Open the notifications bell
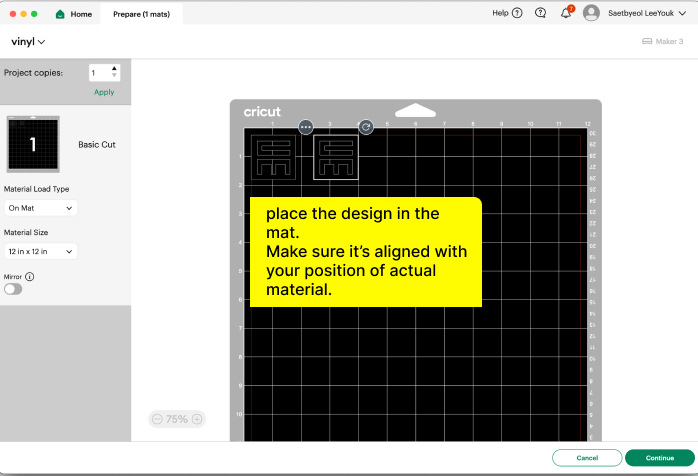 [x=566, y=13]
